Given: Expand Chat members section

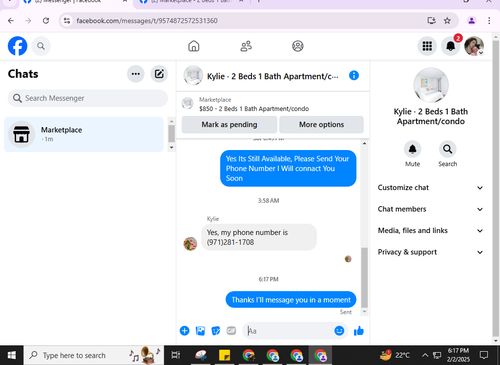Looking at the screenshot, I should tap(430, 209).
